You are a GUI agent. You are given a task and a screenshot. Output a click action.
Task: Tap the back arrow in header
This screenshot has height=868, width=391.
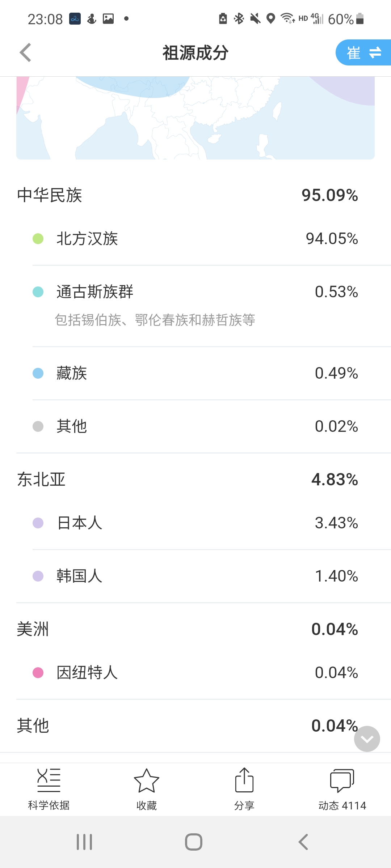point(25,53)
